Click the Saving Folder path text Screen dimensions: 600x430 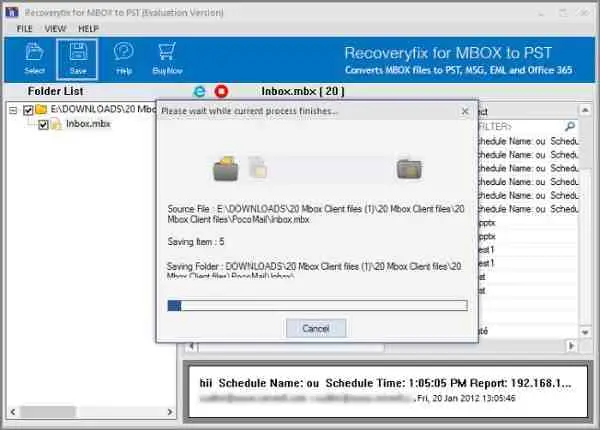pos(314,270)
